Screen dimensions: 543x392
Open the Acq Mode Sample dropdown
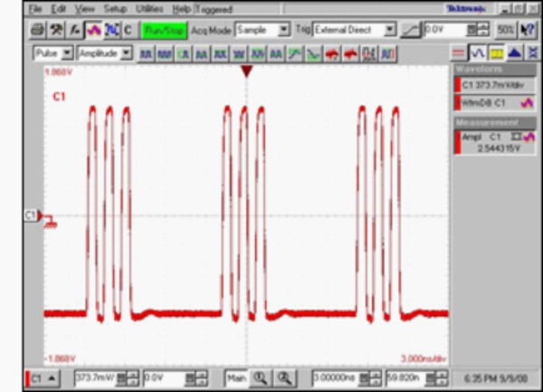click(284, 30)
